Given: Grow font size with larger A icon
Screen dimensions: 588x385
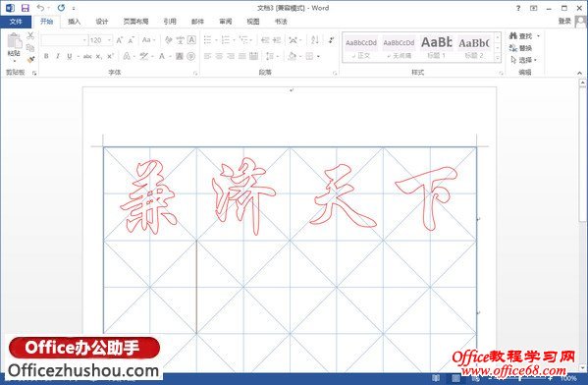Looking at the screenshot, I should 119,40.
